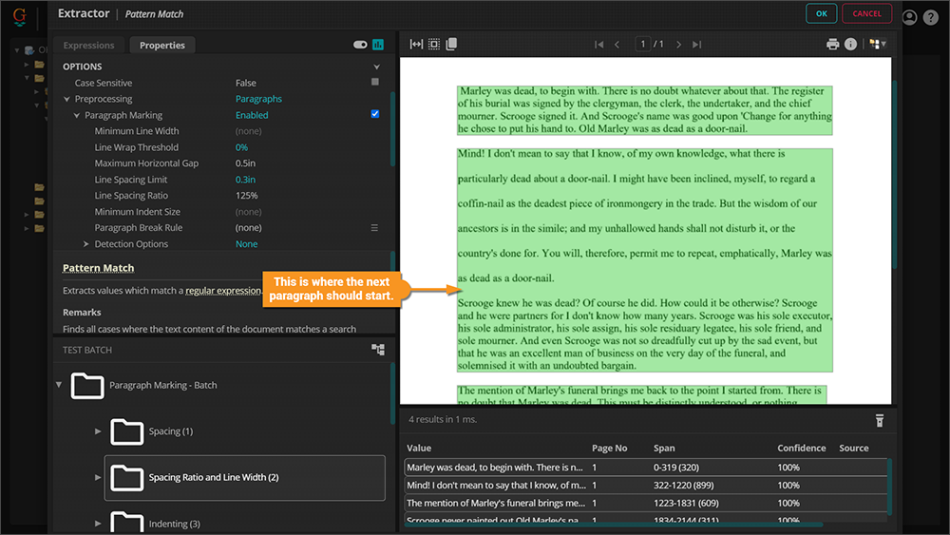Go to the first page
This screenshot has height=535, width=950.
coord(599,44)
